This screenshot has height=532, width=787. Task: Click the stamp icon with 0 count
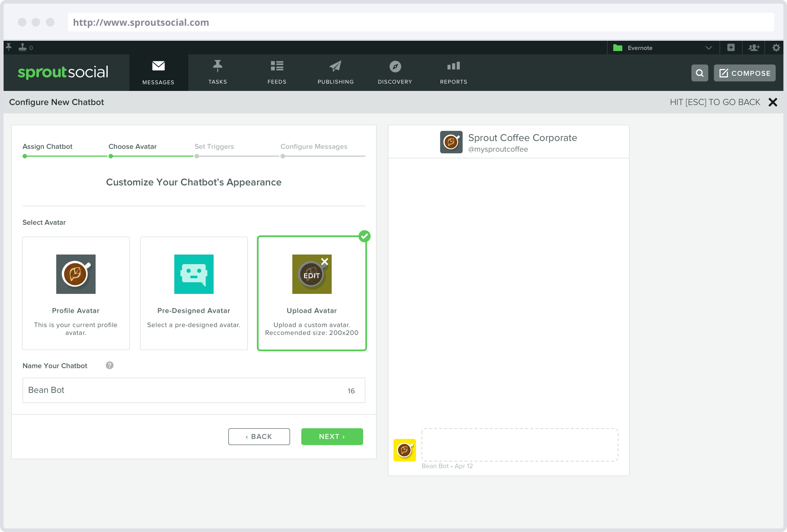[x=25, y=48]
